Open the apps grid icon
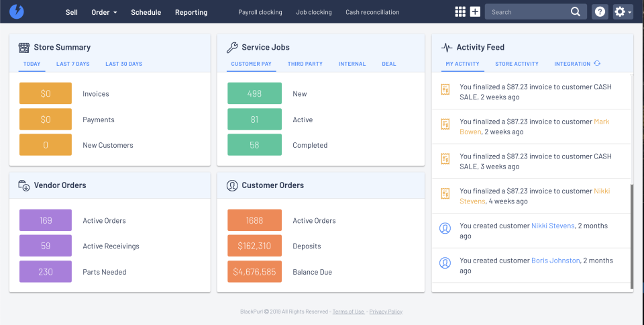Viewport: 644px width, 325px height. click(460, 11)
